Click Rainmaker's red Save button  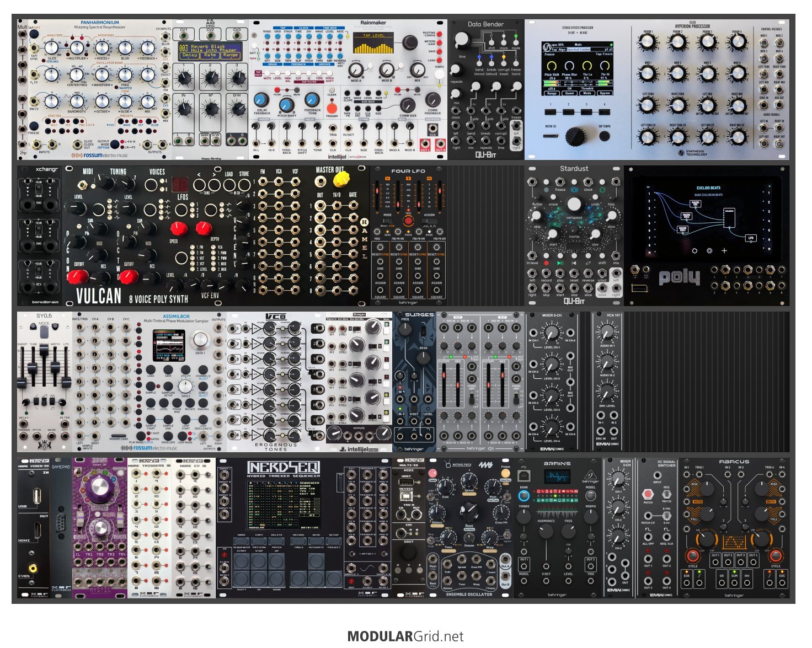click(x=440, y=51)
